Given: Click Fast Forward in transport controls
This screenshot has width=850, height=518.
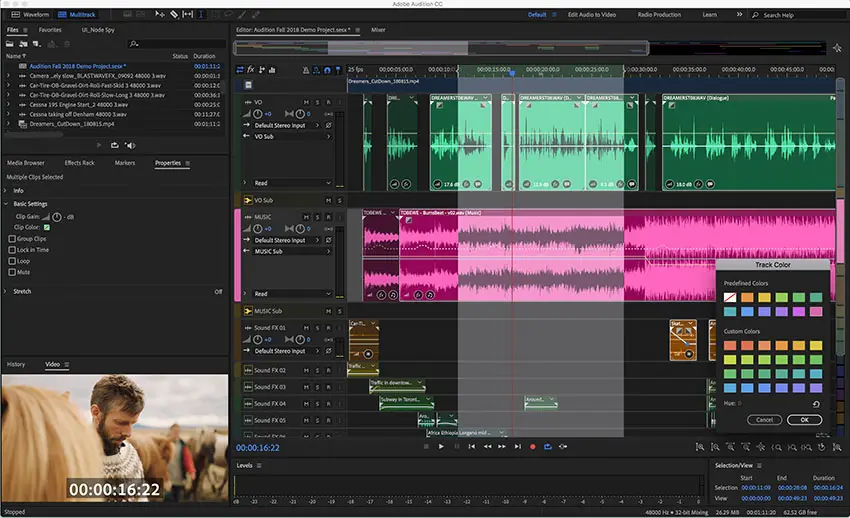Looking at the screenshot, I should click(502, 446).
